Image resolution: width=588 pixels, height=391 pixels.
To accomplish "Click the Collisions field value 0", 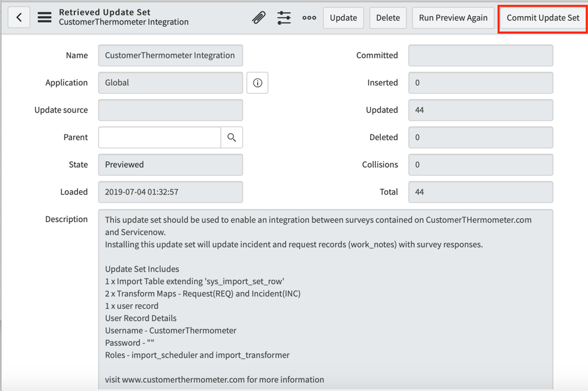I will pyautogui.click(x=481, y=165).
